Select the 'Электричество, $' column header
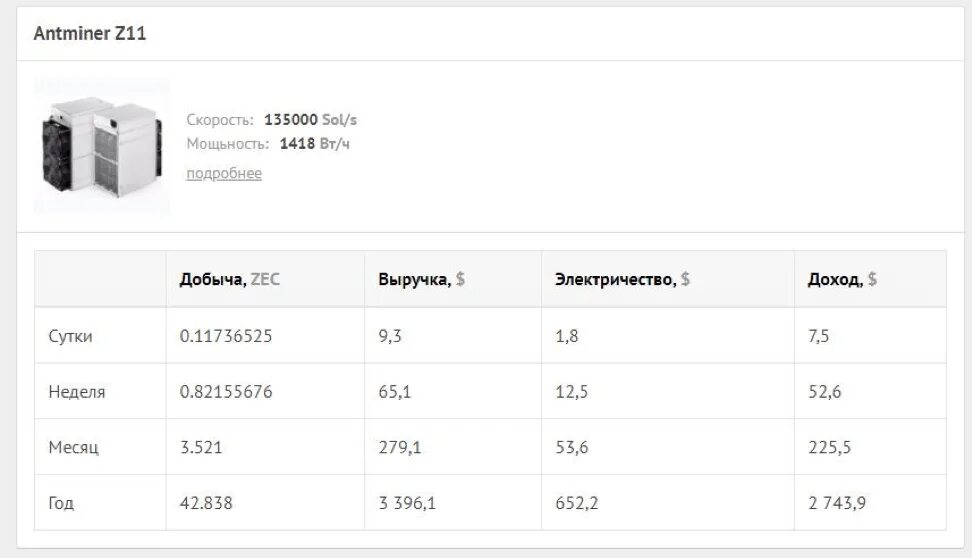 [x=622, y=279]
